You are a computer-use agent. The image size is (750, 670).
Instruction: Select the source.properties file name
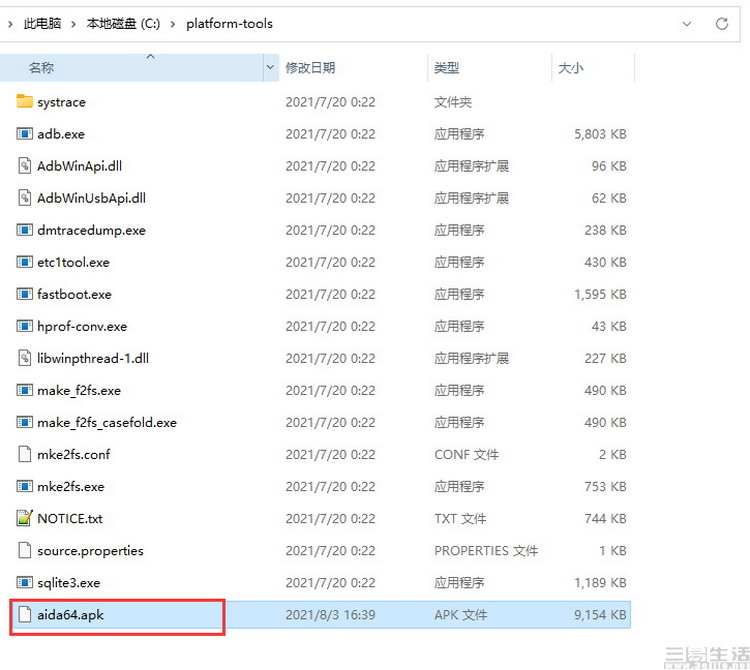[x=91, y=550]
